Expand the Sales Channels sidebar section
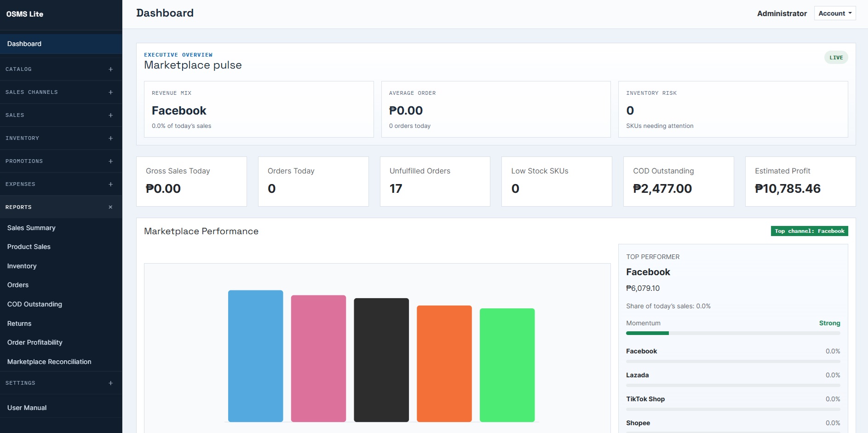 point(61,92)
